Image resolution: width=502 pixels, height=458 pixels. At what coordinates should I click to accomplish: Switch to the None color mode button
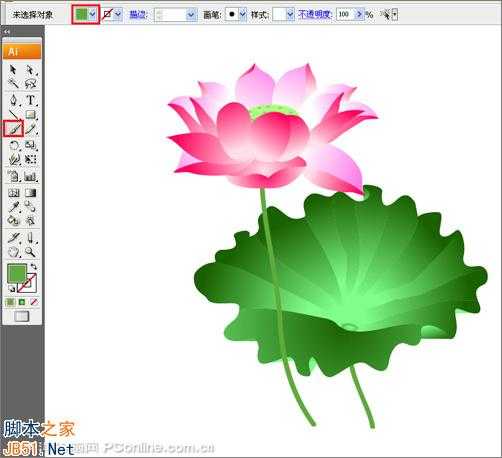[34, 302]
